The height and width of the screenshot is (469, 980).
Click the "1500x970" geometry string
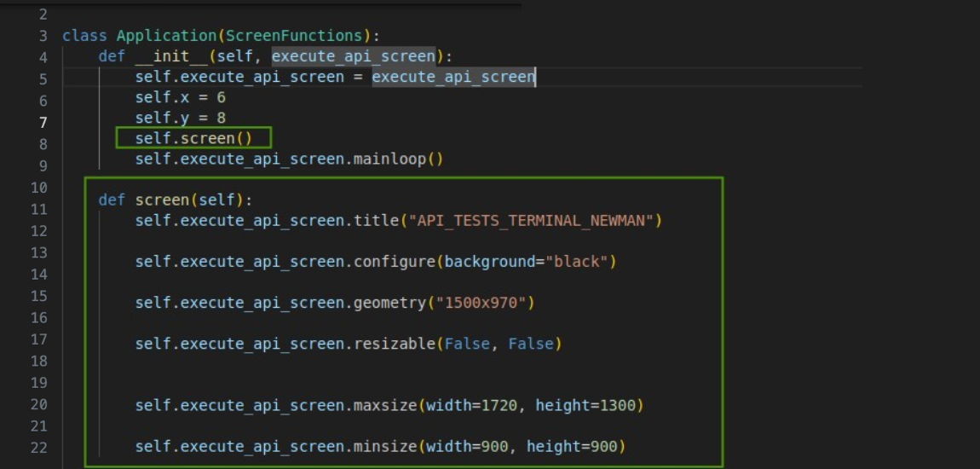tap(484, 303)
